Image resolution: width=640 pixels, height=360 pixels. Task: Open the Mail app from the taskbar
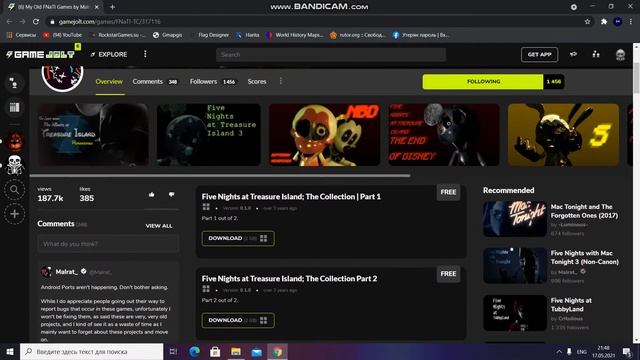[257, 351]
